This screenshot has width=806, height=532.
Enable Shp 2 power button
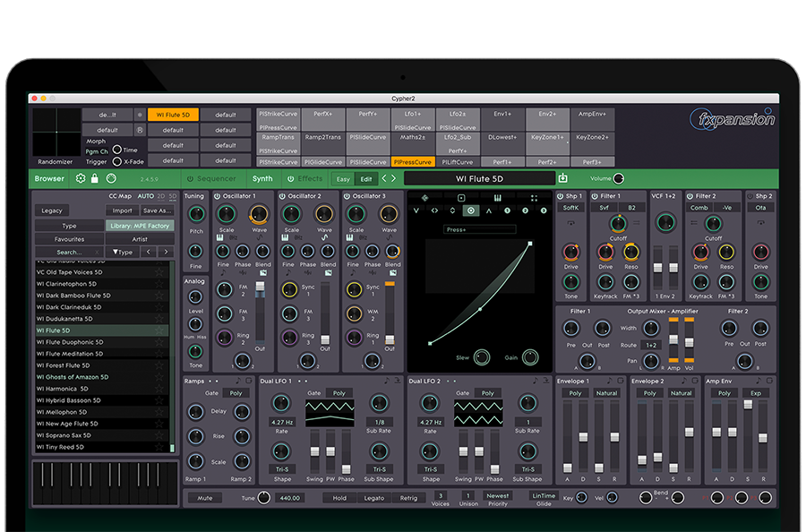pyautogui.click(x=750, y=196)
